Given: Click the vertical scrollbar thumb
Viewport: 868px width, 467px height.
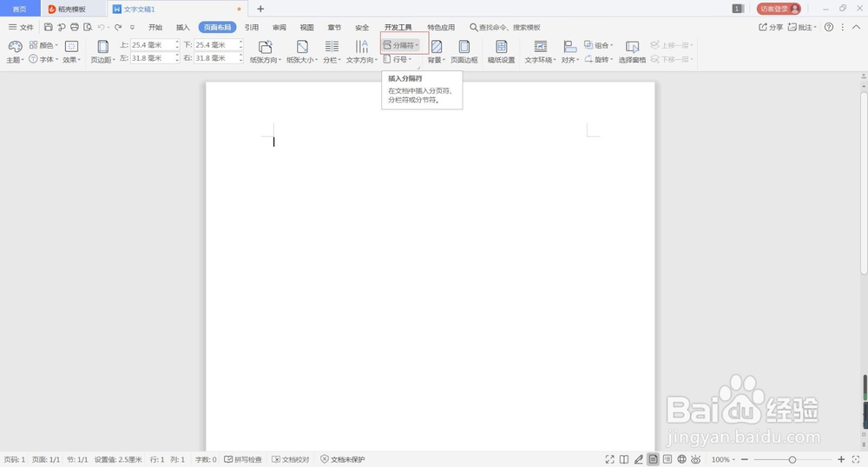Looking at the screenshot, I should 864,182.
